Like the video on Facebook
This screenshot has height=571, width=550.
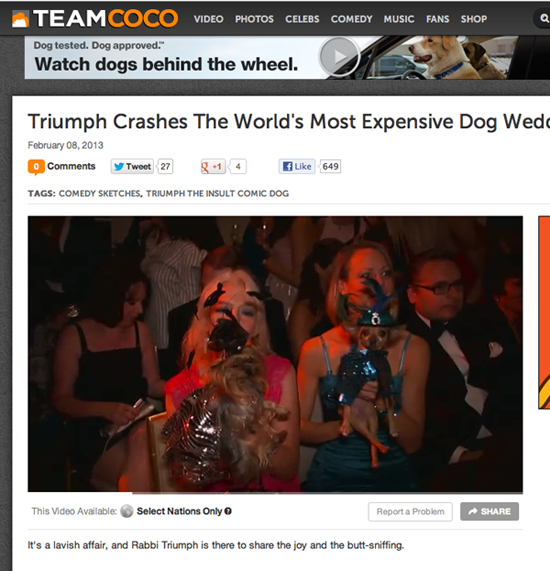297,166
